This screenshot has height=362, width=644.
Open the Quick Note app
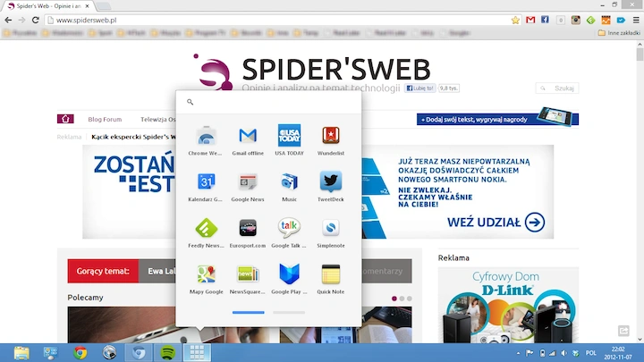click(x=331, y=279)
